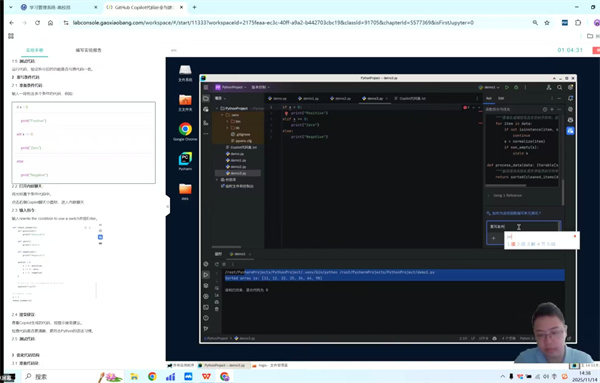Viewport: 600px width, 383px height.
Task: Select the Ask tab in Copilot chat
Action: [489, 98]
